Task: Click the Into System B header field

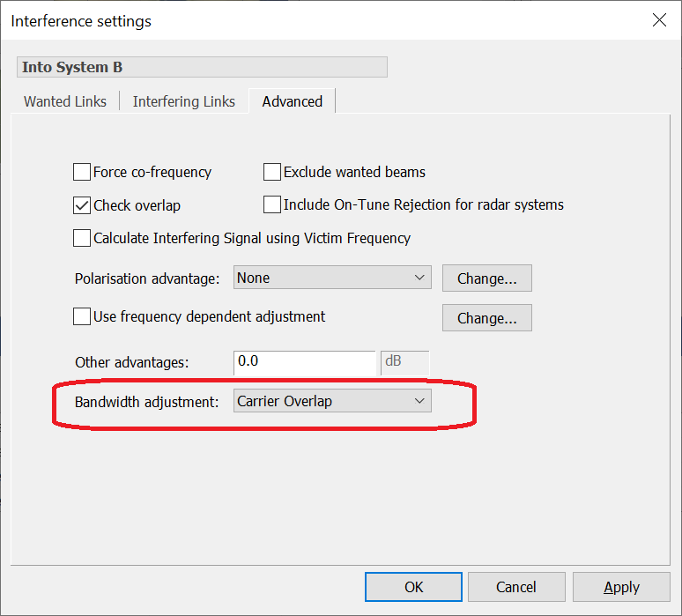Action: click(x=202, y=67)
